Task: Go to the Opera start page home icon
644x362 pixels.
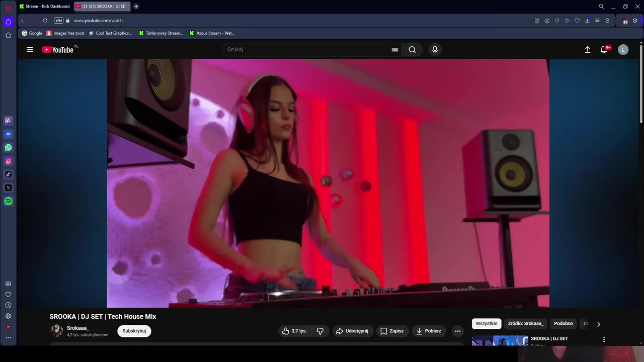Action: [8, 22]
